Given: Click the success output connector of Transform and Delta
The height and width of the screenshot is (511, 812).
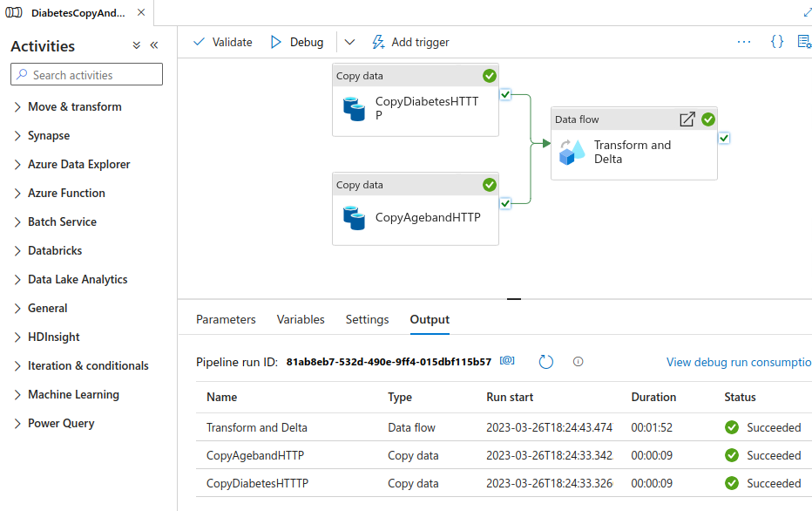Looking at the screenshot, I should 724,139.
